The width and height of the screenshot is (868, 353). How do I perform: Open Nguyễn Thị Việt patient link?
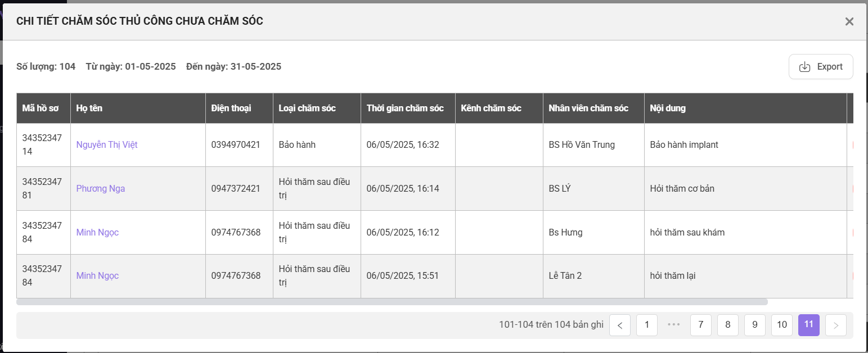tap(107, 145)
